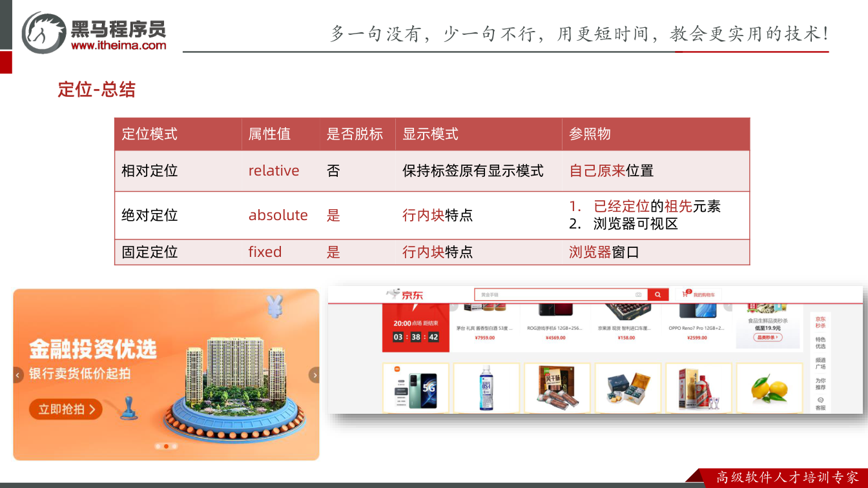Select 为你推荐 in the right sidebar
868x488 pixels.
820,384
